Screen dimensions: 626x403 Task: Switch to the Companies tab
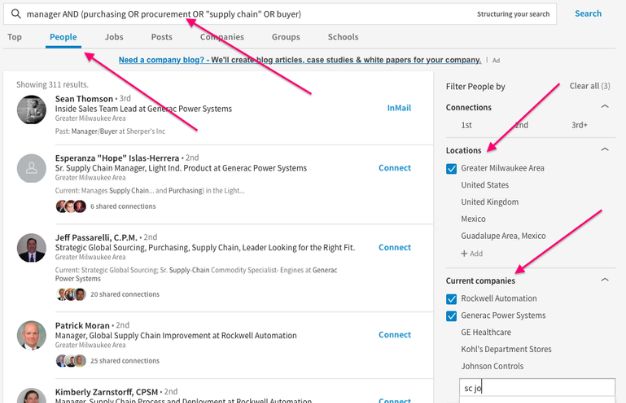pyautogui.click(x=222, y=37)
